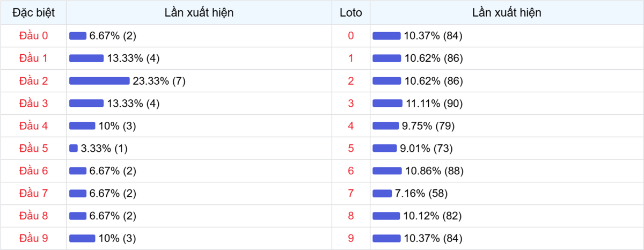Click the Loto column header
The height and width of the screenshot is (250, 644).
(x=351, y=13)
